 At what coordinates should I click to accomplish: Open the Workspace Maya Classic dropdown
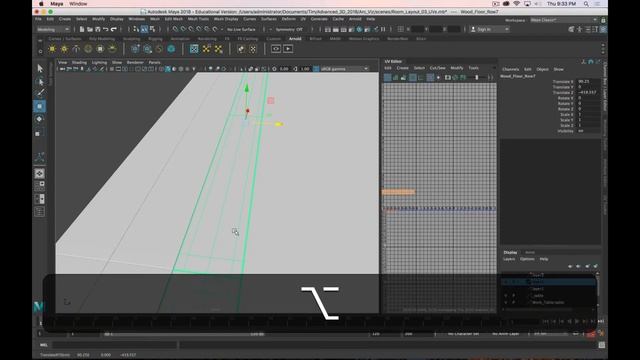coord(563,20)
